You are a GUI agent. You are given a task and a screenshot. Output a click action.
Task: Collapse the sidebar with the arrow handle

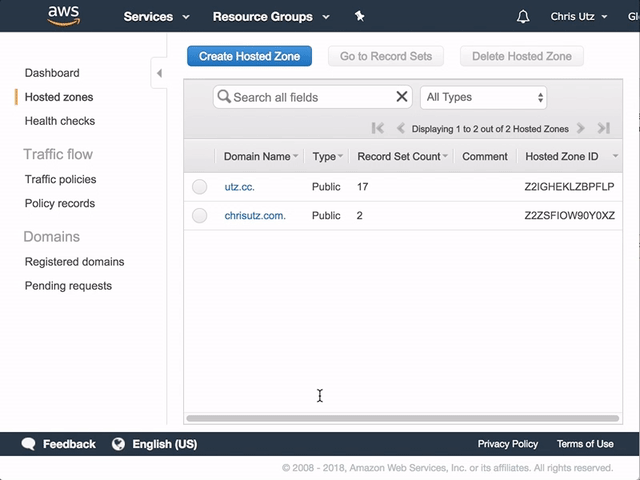point(159,73)
